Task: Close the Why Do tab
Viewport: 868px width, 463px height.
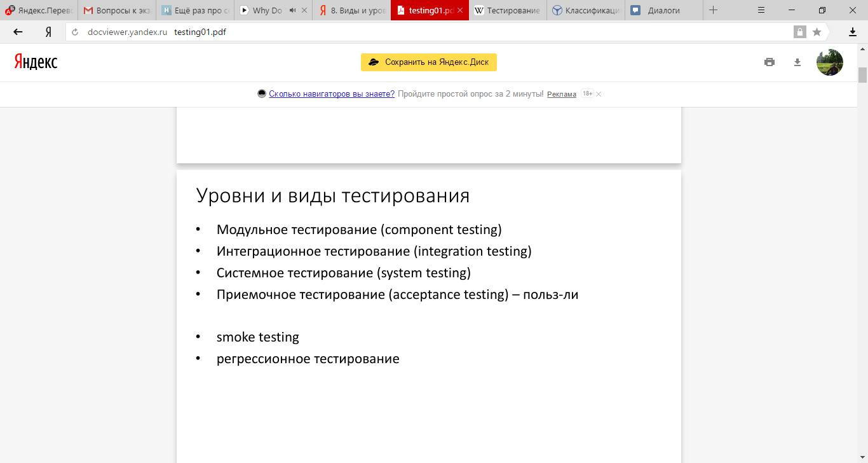Action: pos(304,11)
